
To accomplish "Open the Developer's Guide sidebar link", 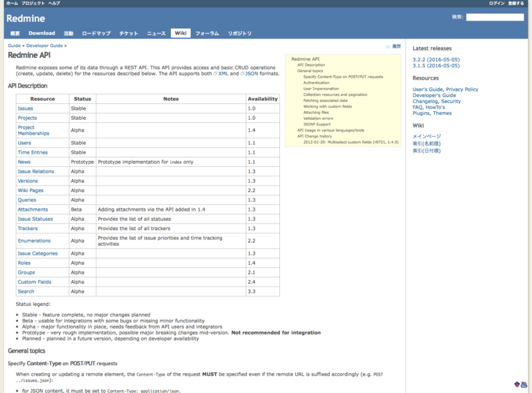I will [434, 95].
